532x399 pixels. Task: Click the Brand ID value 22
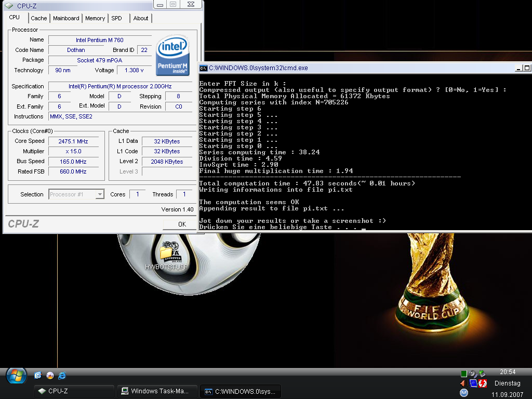(144, 50)
